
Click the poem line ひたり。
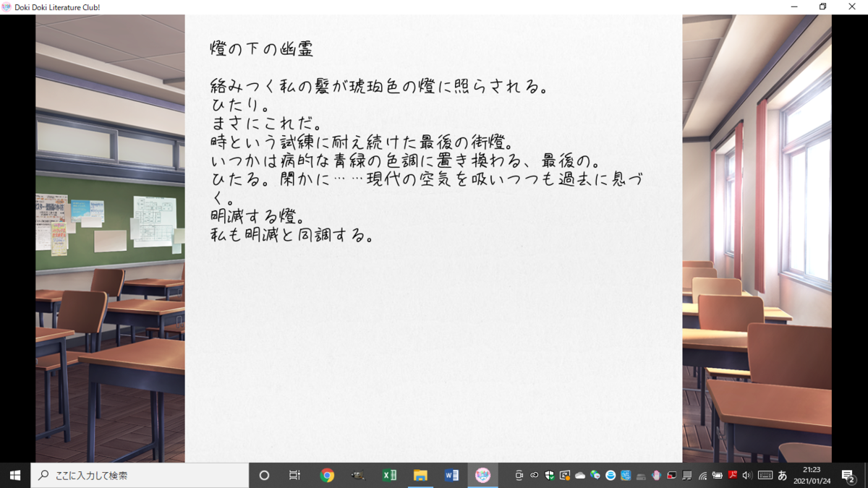click(242, 106)
